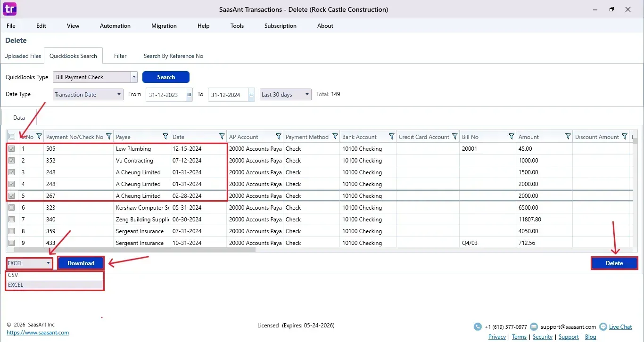This screenshot has width=644, height=342.
Task: Open the Edit menu
Action: 41,26
